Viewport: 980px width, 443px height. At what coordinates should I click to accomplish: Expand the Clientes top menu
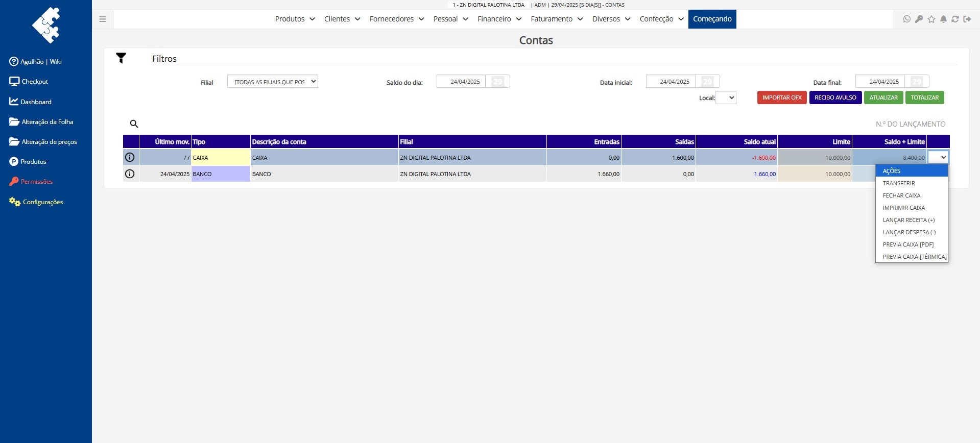click(x=342, y=19)
